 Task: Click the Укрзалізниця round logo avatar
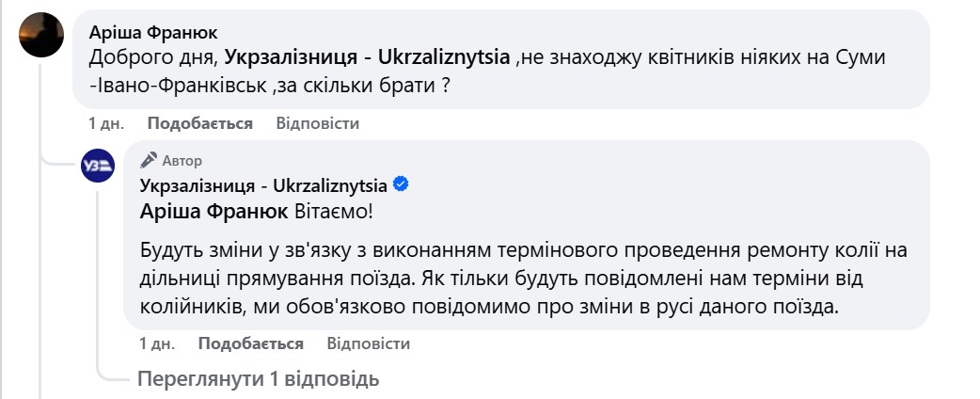coord(98,167)
